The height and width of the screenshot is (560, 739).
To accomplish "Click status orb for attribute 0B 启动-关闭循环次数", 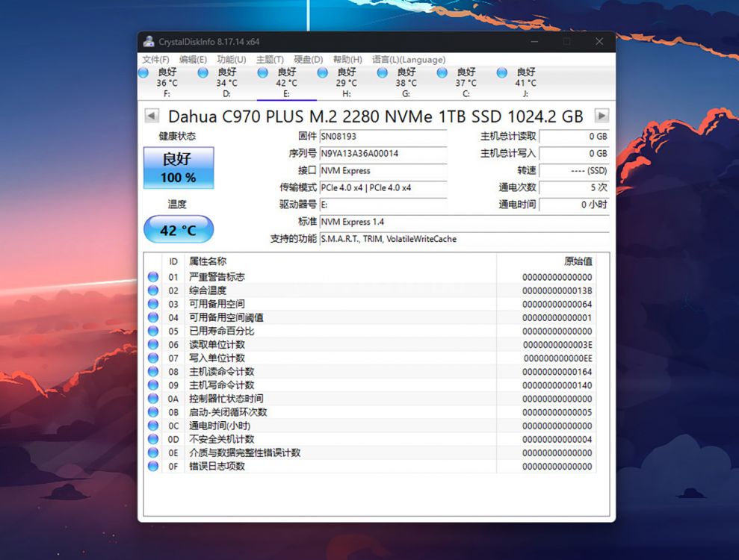I will click(x=153, y=412).
